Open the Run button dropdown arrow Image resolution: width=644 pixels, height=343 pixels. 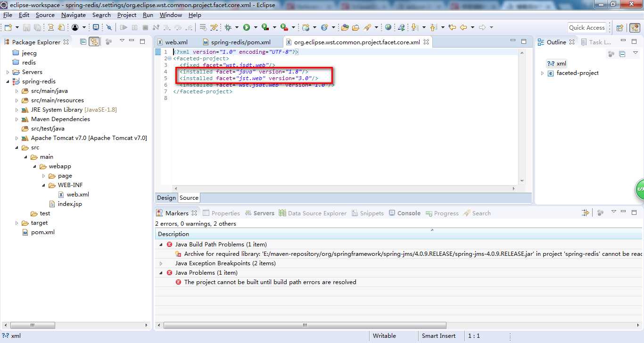(x=255, y=27)
